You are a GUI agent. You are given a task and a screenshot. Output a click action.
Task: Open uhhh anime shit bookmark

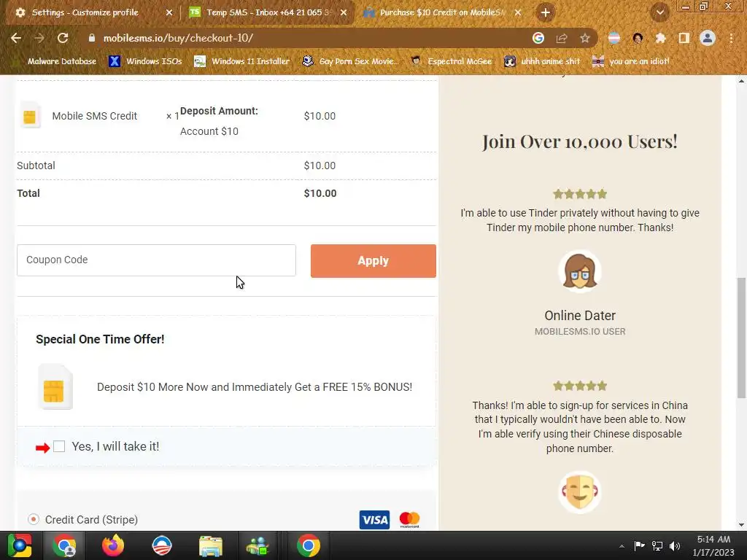(542, 61)
